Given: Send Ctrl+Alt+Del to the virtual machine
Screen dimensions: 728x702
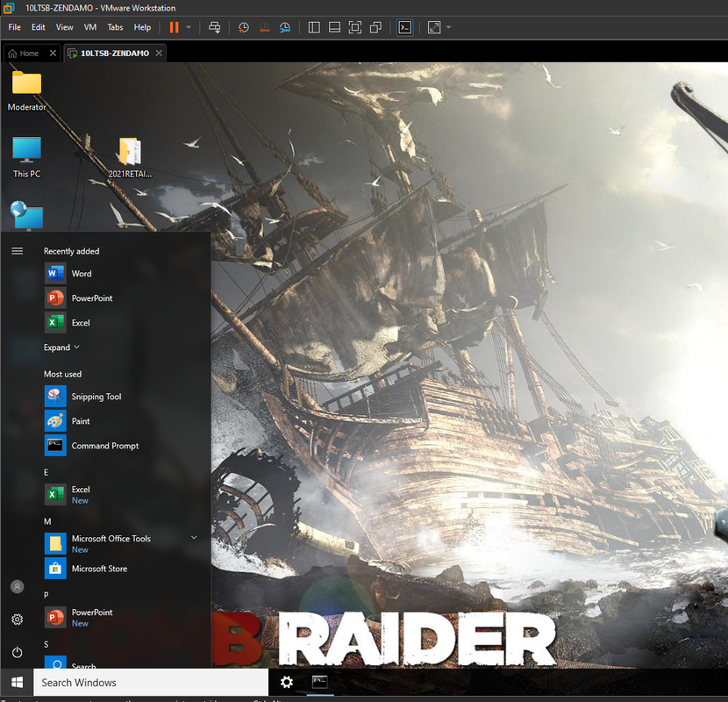Looking at the screenshot, I should pyautogui.click(x=215, y=27).
